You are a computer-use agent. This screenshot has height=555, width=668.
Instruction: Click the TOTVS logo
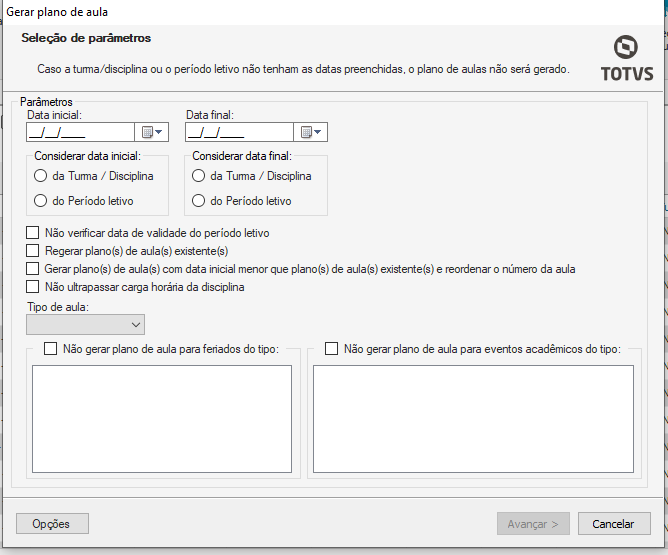(x=627, y=58)
